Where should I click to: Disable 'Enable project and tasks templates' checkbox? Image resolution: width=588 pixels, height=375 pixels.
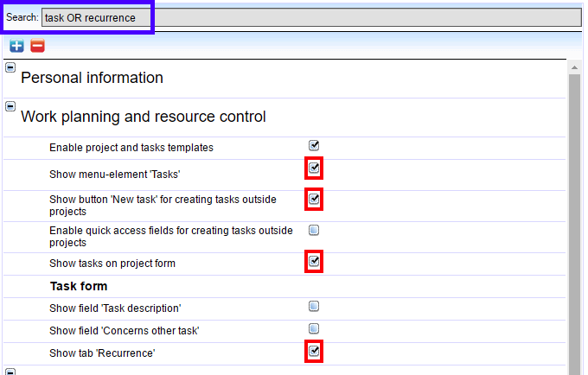tap(314, 145)
